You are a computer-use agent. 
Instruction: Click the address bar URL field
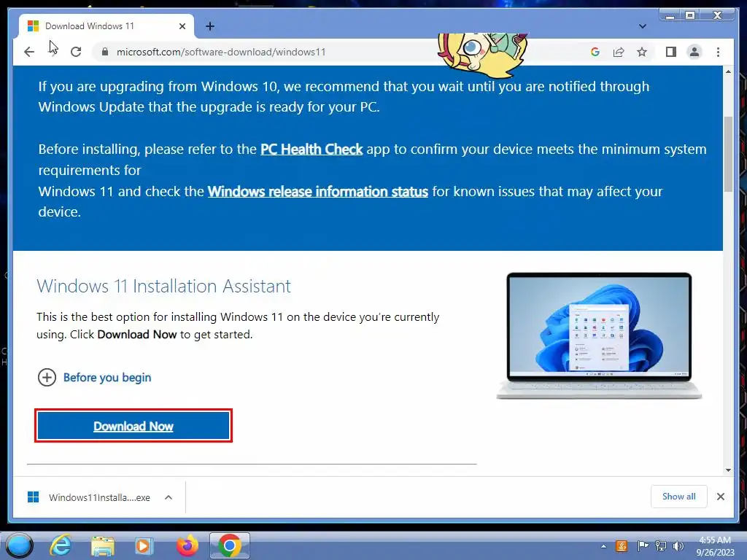(x=221, y=52)
